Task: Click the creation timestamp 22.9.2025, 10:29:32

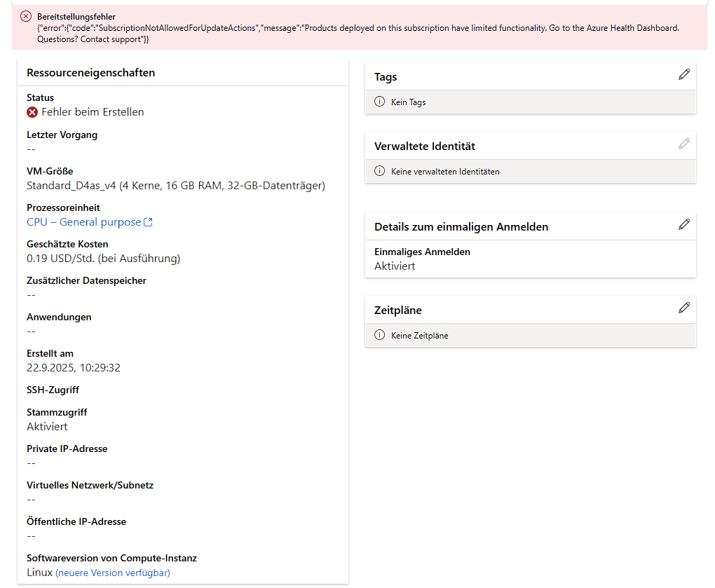Action: coord(74,368)
